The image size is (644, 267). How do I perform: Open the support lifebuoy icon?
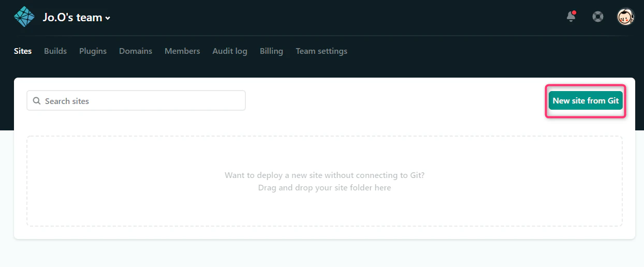598,17
